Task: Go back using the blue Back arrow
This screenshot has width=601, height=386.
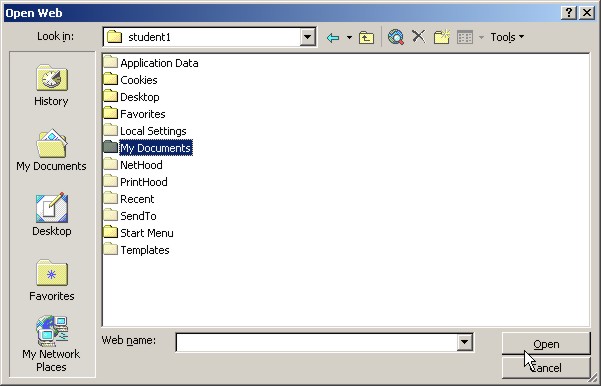Action: 333,38
